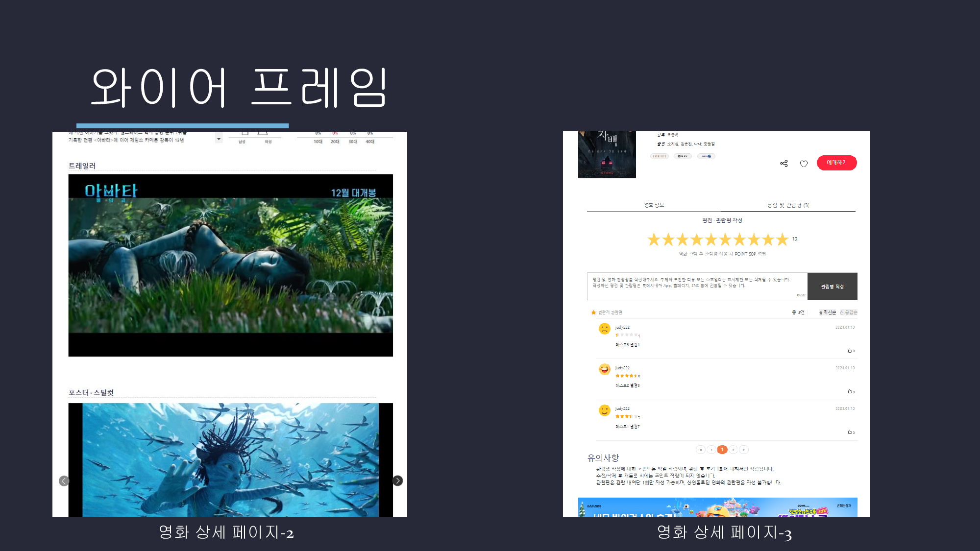
Task: Click the 남성 gender label in chart
Action: (x=242, y=142)
